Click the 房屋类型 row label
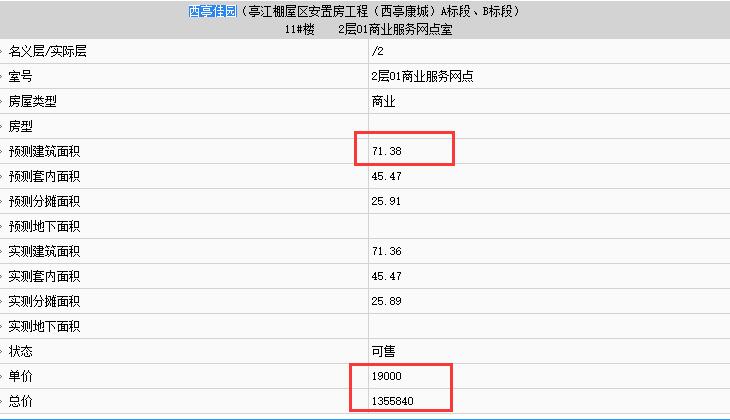The width and height of the screenshot is (730, 420). 33,101
